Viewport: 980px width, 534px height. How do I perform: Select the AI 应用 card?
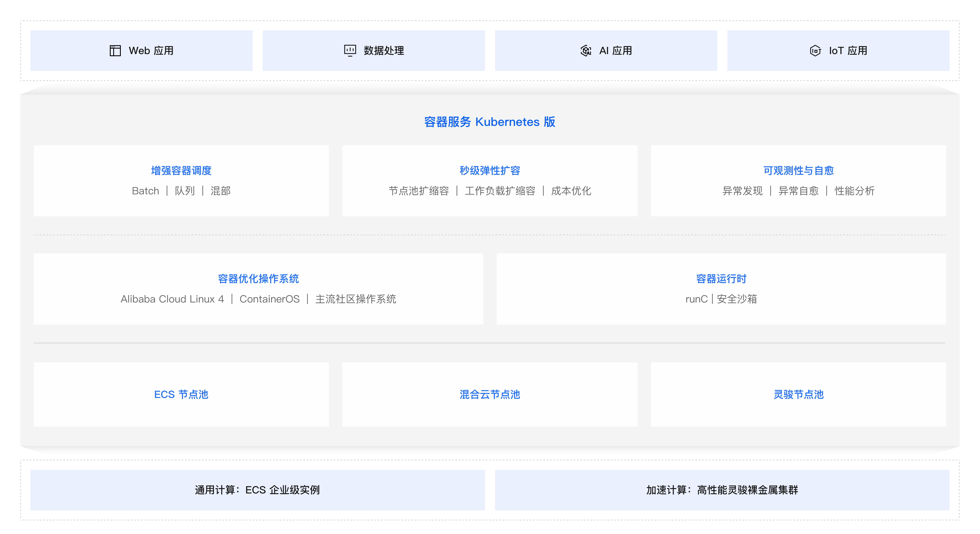pyautogui.click(x=606, y=51)
